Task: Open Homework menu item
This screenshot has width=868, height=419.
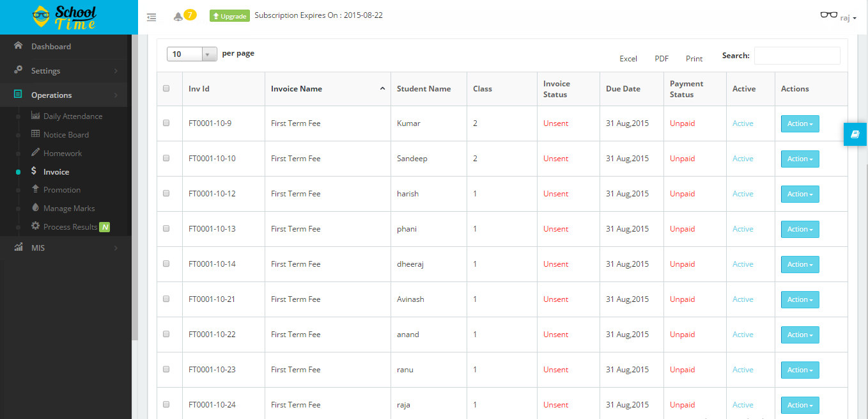Action: pos(63,154)
